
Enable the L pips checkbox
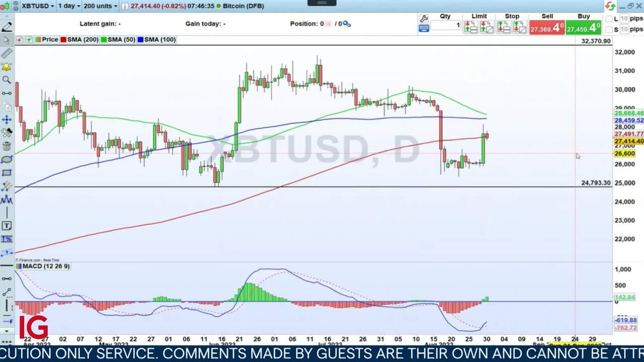coord(609,19)
